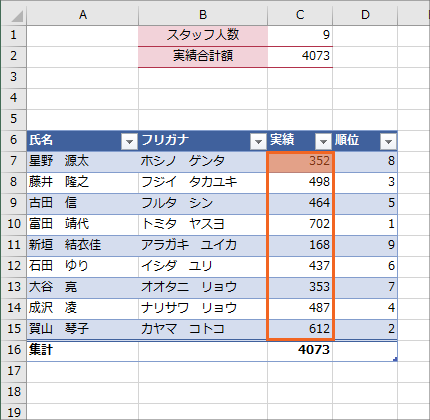The height and width of the screenshot is (420, 430).
Task: Select column D header
Action: click(x=365, y=15)
